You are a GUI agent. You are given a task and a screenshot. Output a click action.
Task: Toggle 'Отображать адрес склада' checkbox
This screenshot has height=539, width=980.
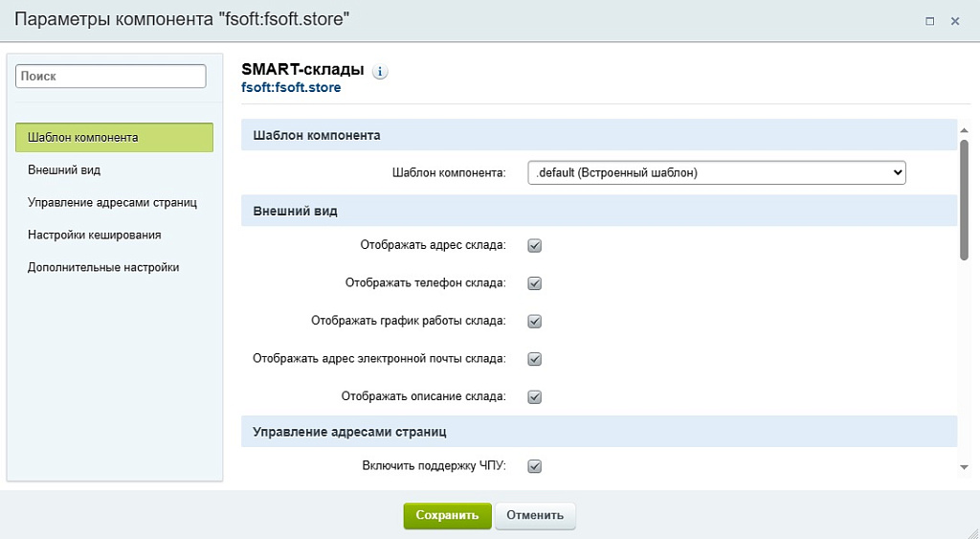click(535, 245)
